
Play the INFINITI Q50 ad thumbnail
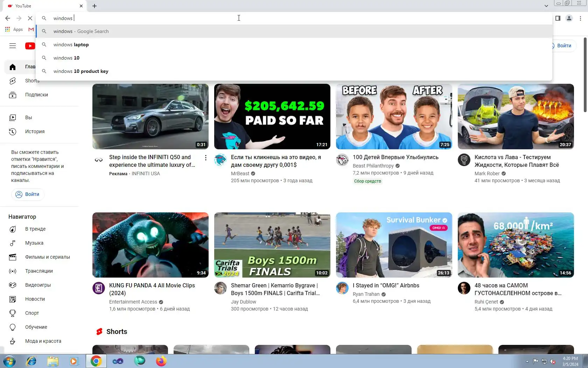(x=150, y=116)
